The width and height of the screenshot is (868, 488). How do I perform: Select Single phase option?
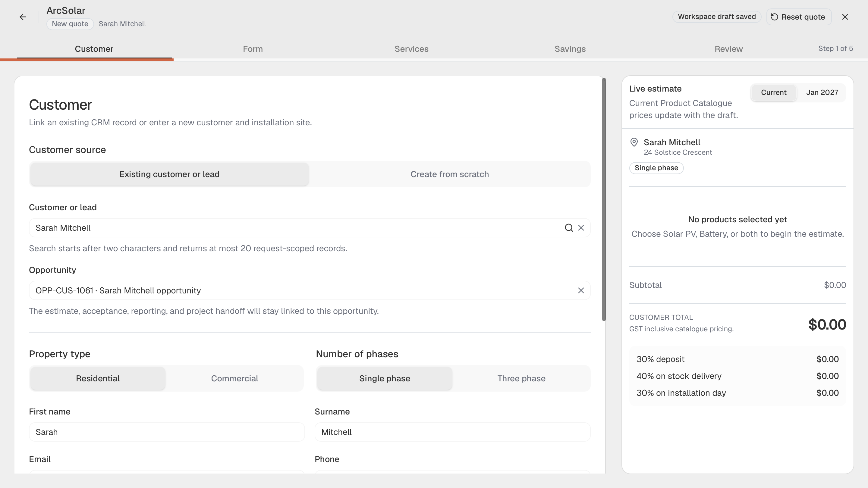385,378
